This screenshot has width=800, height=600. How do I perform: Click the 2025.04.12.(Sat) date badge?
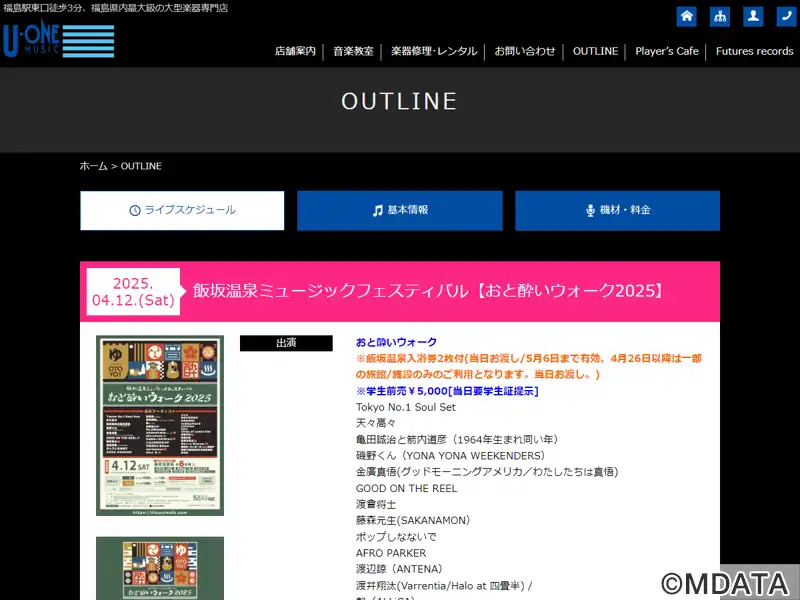pos(133,291)
